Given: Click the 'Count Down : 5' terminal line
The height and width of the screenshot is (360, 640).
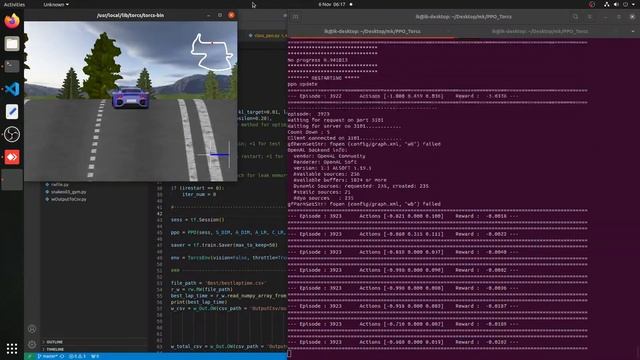Looking at the screenshot, I should click(309, 132).
